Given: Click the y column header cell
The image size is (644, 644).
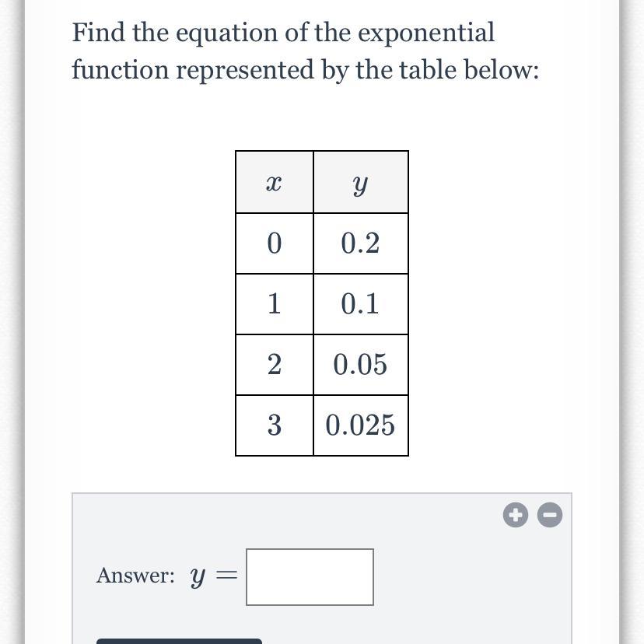Looking at the screenshot, I should click(360, 183).
